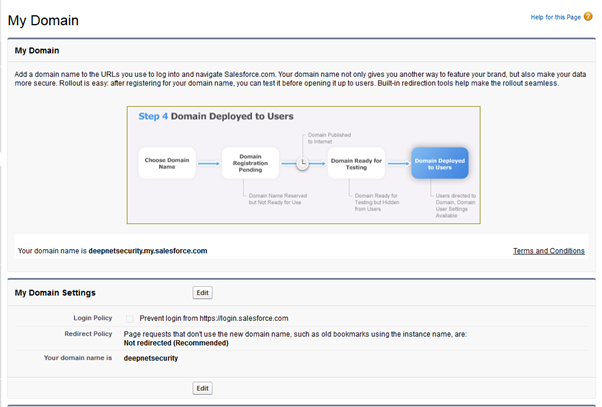
Task: Toggle the Prevent login from login.salesforce.com checkbox
Action: point(130,319)
